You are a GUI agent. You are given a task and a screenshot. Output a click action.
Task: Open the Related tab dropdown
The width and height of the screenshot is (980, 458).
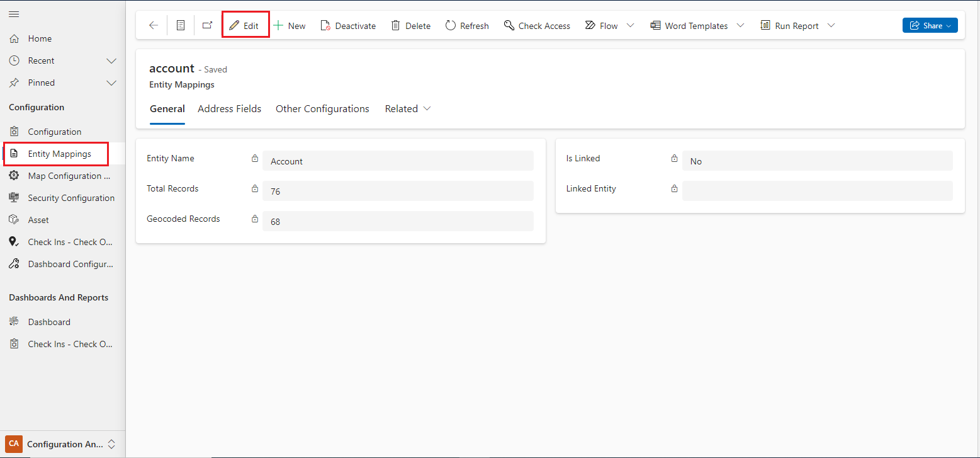408,109
